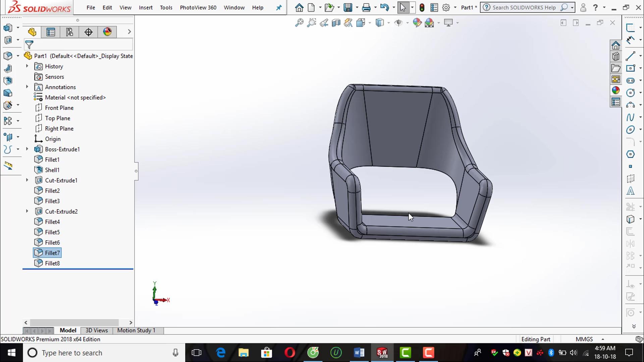Pin the menu bar with the pushpin

[279, 7]
